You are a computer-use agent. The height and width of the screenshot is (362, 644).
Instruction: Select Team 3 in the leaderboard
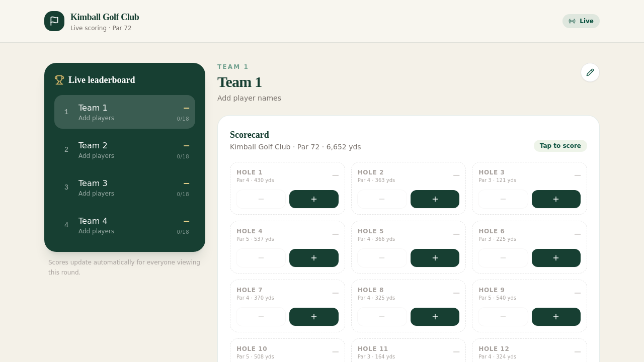click(x=125, y=187)
